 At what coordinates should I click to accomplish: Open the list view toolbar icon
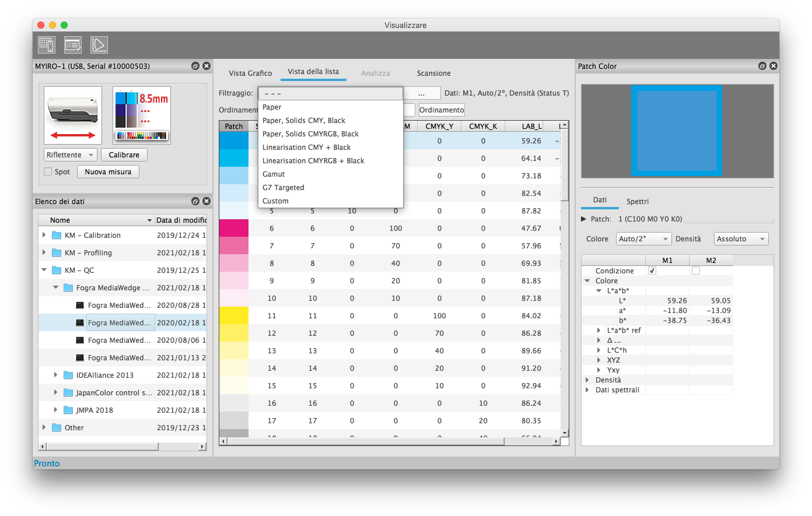(x=73, y=45)
